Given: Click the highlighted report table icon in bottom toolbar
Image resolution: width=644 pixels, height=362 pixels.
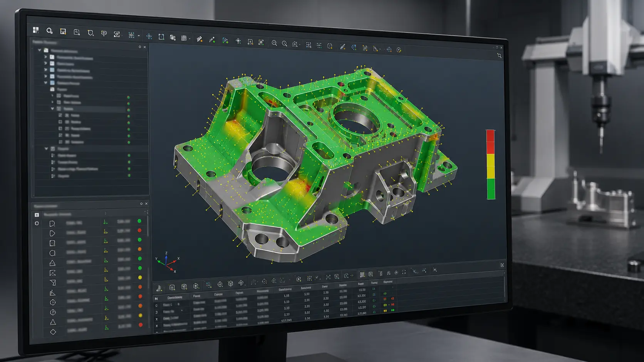Looking at the screenshot, I should click(x=362, y=275).
